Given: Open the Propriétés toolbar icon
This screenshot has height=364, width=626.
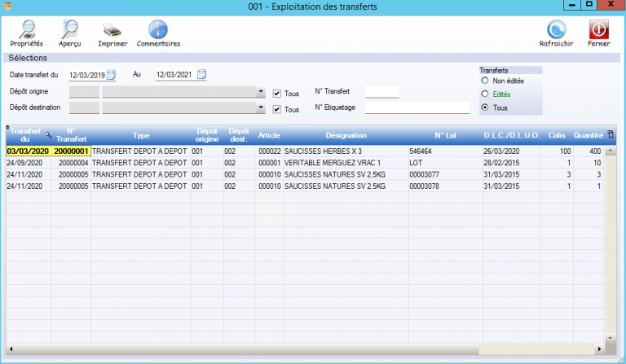Looking at the screenshot, I should (28, 31).
